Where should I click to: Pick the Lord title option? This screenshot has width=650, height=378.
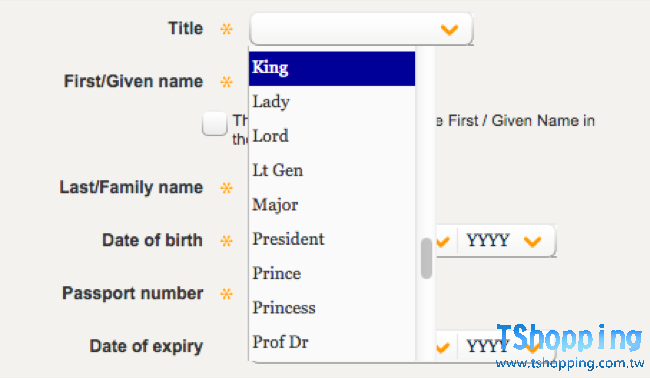pyautogui.click(x=332, y=137)
